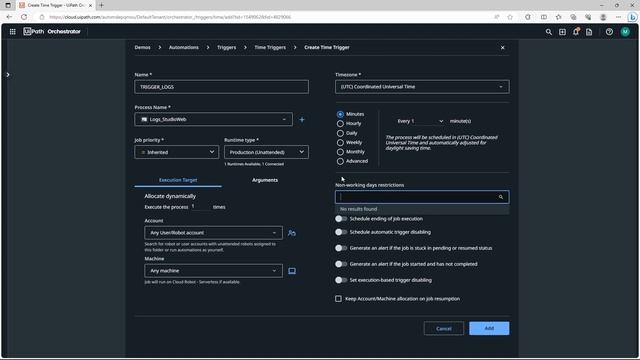Open the Account dropdown
The image size is (640, 360).
(x=213, y=233)
